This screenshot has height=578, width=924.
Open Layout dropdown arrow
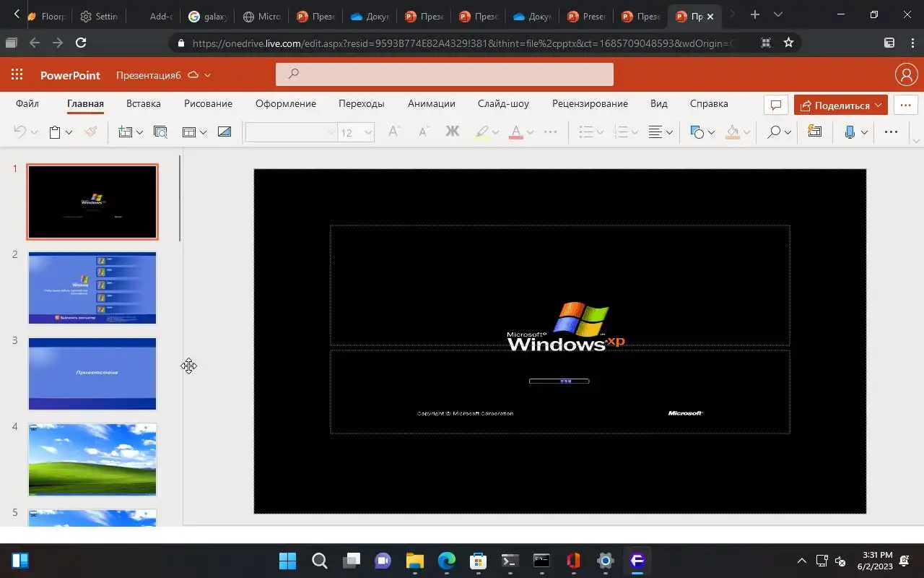click(x=203, y=132)
